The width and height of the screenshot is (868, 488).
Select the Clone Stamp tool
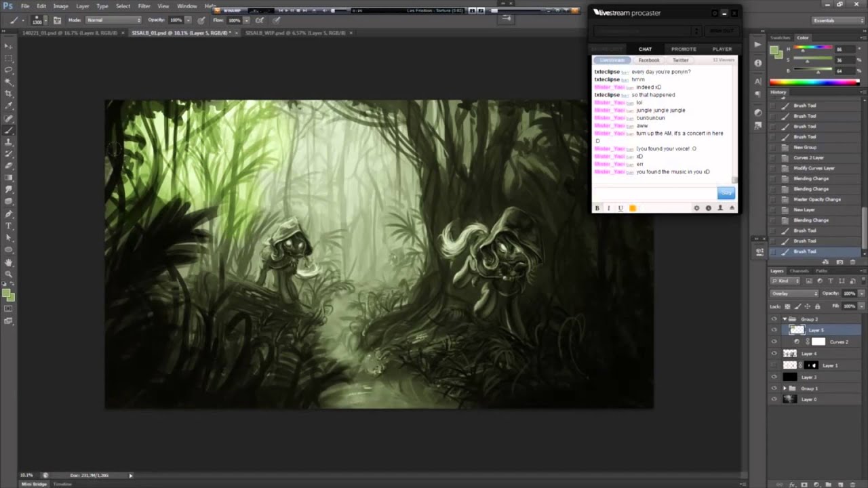click(8, 142)
